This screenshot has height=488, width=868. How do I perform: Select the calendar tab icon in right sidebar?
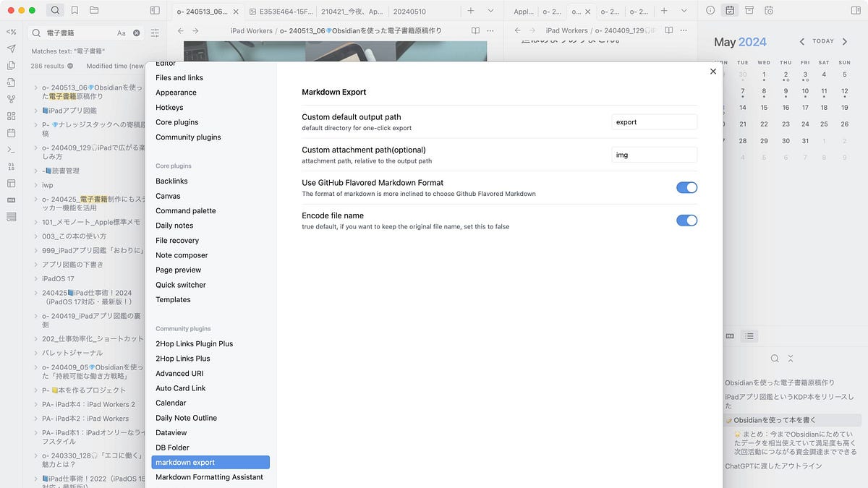pos(730,10)
